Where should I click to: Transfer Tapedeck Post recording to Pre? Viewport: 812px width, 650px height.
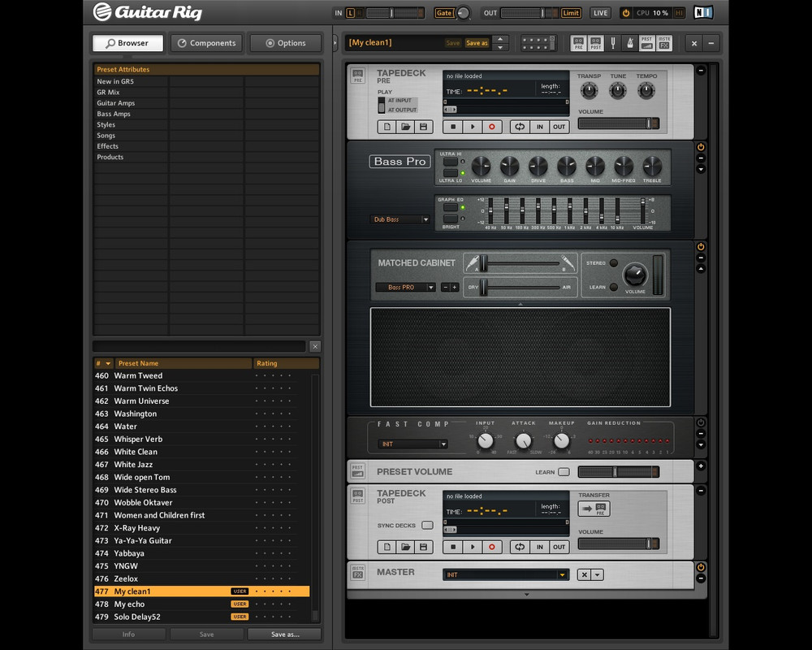(x=594, y=509)
